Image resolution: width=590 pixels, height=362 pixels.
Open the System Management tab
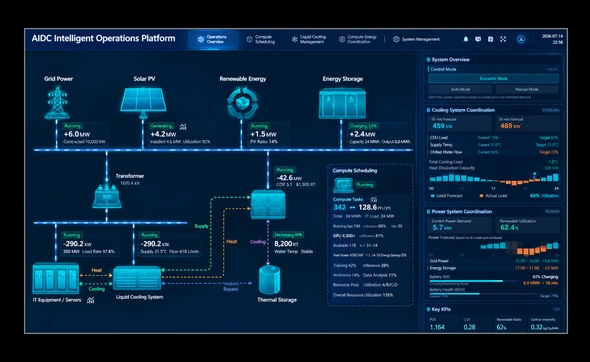(416, 39)
